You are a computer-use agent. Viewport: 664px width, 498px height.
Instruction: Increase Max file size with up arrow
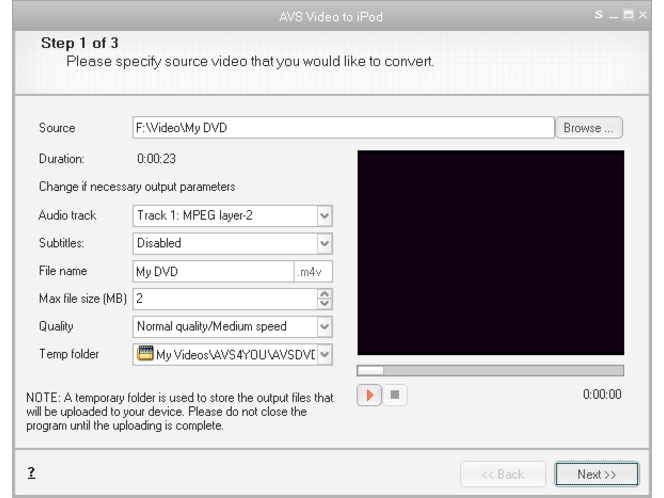point(324,294)
